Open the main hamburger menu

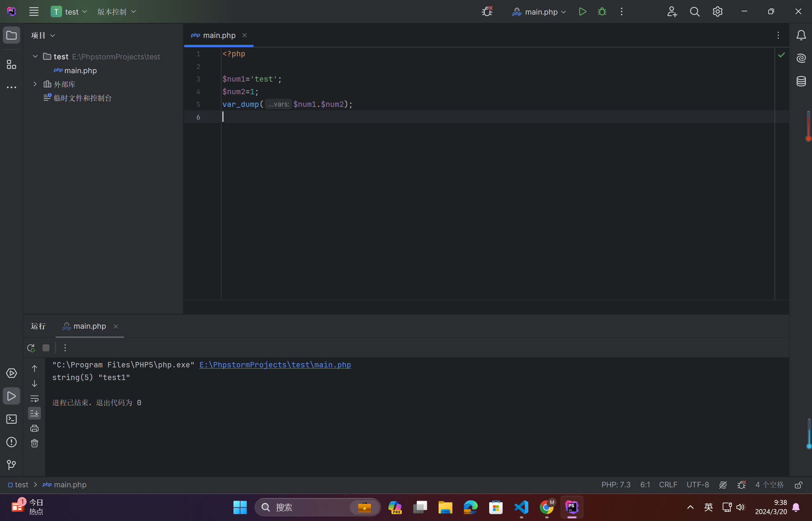click(x=34, y=11)
